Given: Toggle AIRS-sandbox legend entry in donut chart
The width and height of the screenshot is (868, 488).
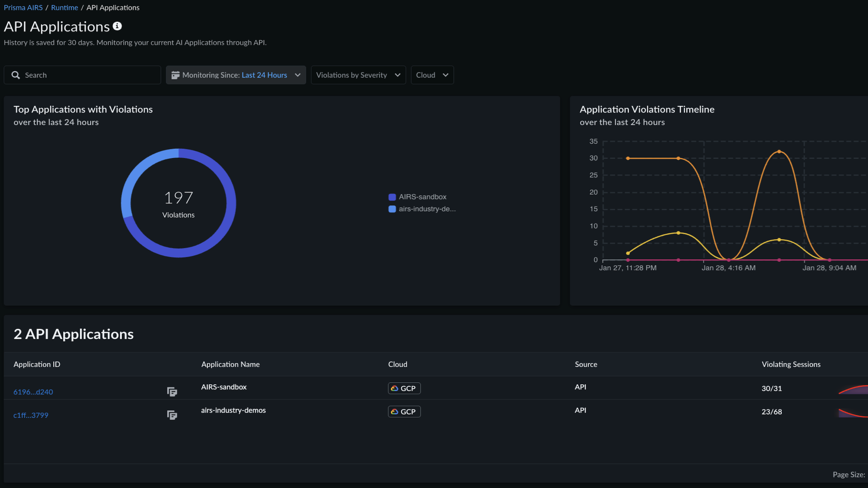Looking at the screenshot, I should (422, 197).
